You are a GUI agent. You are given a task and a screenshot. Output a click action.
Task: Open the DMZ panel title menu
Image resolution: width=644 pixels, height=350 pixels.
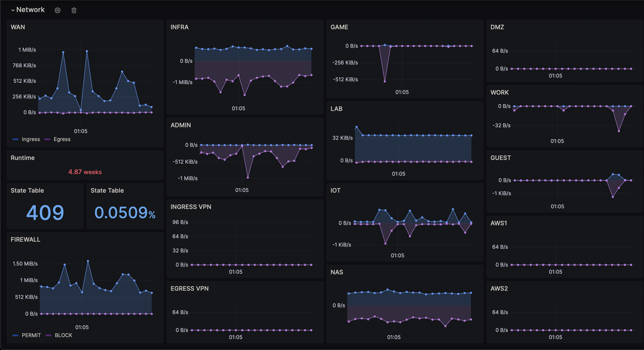tap(497, 27)
